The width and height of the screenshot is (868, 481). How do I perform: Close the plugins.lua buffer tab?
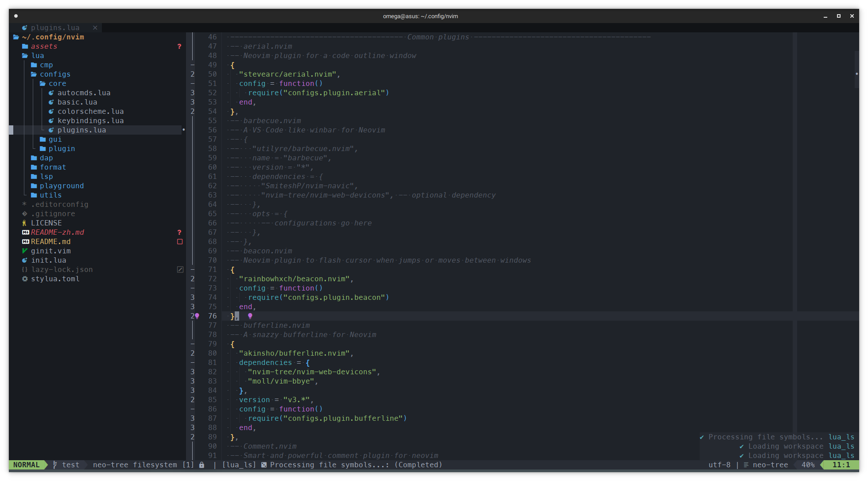[x=95, y=28]
